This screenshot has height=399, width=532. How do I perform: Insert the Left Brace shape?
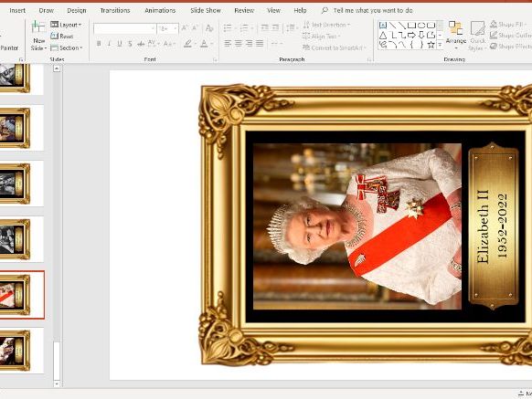[411, 45]
